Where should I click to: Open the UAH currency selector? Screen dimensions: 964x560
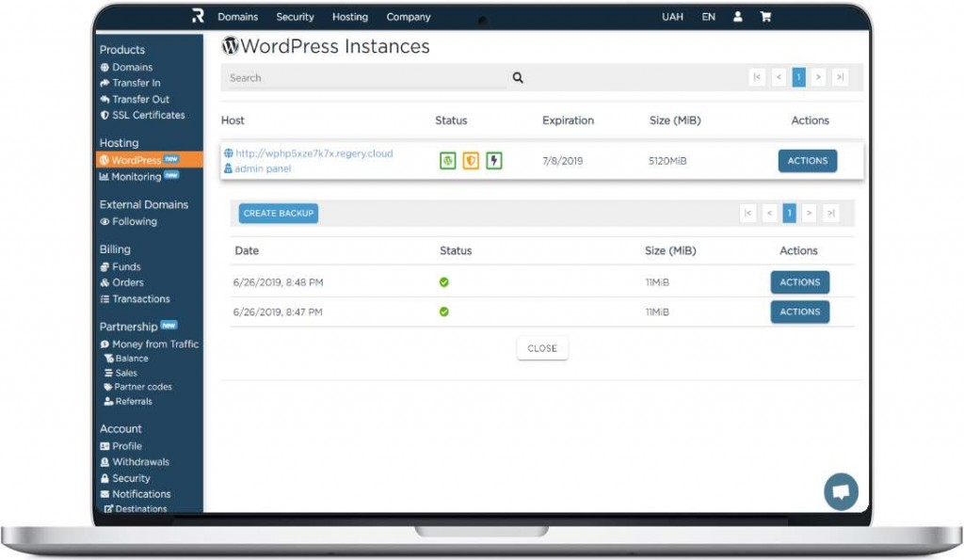click(x=672, y=17)
